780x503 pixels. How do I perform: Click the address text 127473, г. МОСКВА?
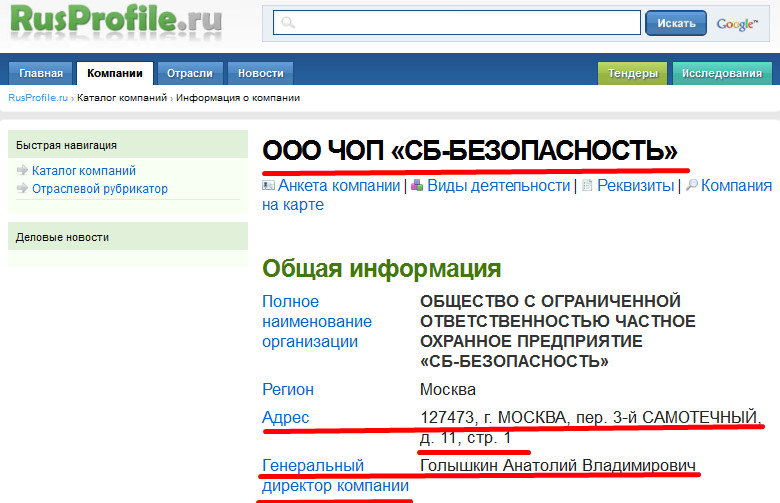coord(493,417)
